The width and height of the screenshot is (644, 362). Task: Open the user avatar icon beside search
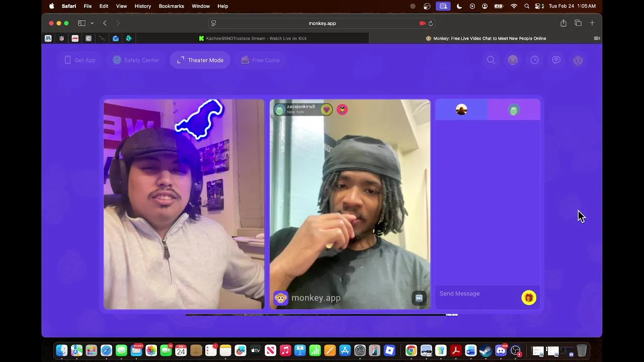(513, 60)
